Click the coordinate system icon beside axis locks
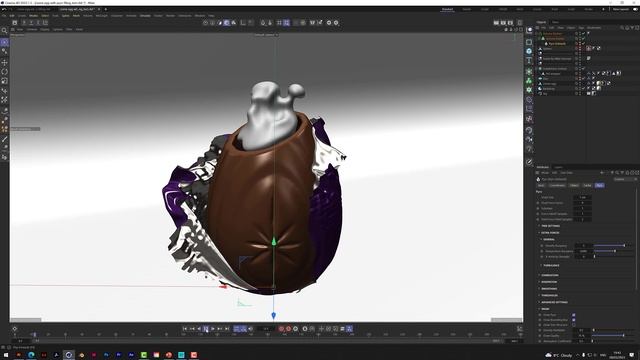 coord(45,23)
